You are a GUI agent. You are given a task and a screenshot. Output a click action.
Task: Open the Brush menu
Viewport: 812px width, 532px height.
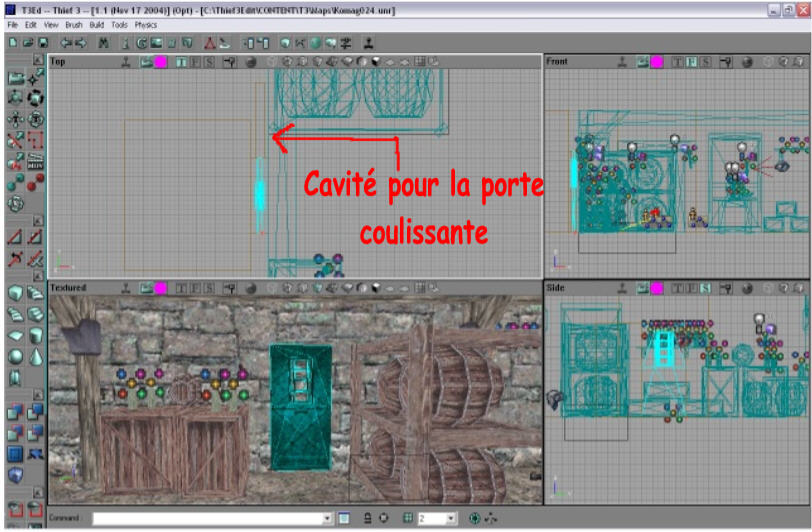click(74, 25)
